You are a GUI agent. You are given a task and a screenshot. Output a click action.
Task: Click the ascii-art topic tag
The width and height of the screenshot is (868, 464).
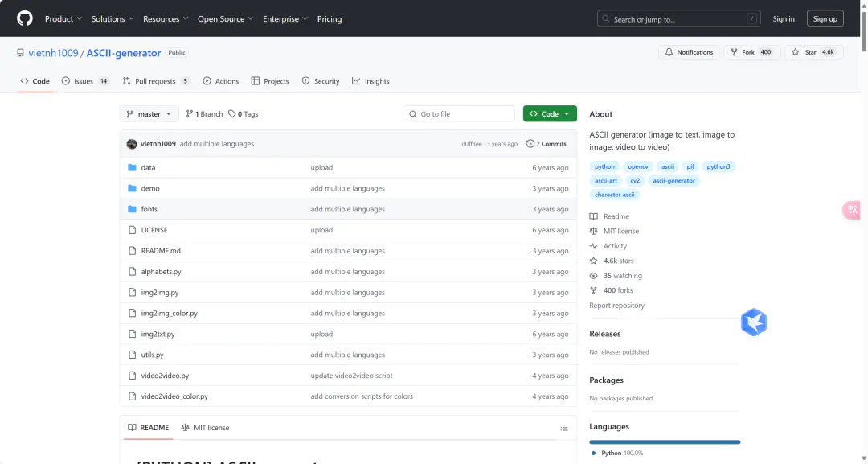pyautogui.click(x=606, y=180)
